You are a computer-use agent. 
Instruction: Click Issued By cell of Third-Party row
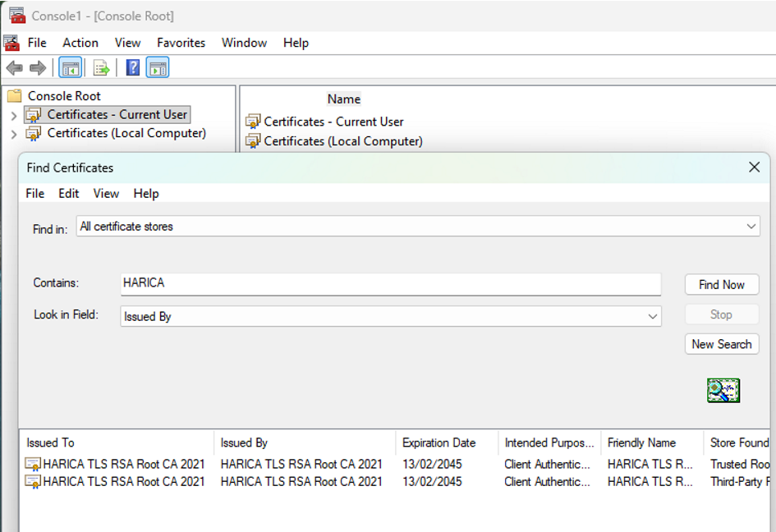301,482
